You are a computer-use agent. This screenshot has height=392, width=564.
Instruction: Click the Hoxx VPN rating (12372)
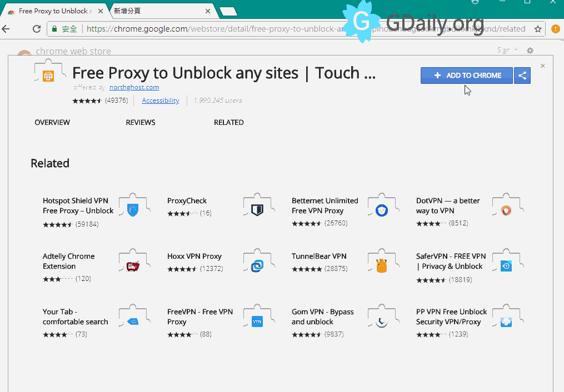(195, 269)
